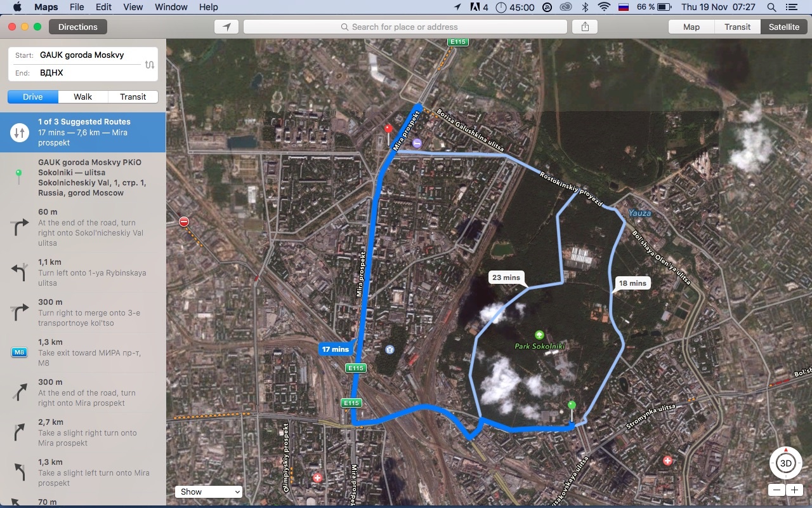The width and height of the screenshot is (812, 508).
Task: Zoom out with the minus button
Action: (x=776, y=490)
